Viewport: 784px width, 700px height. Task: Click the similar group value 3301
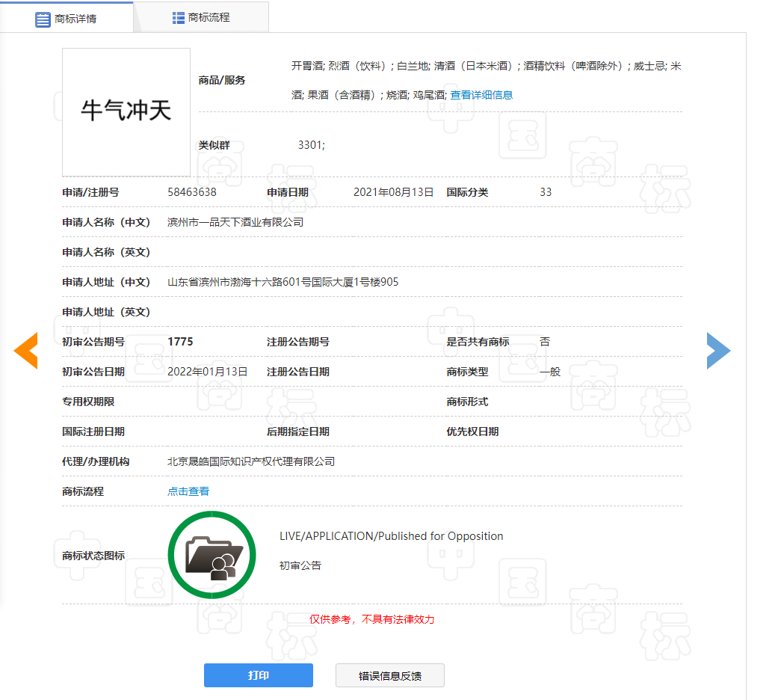pos(311,145)
